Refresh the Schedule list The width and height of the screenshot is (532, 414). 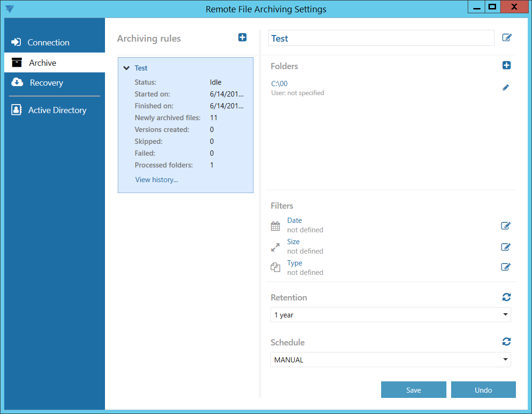pos(506,342)
